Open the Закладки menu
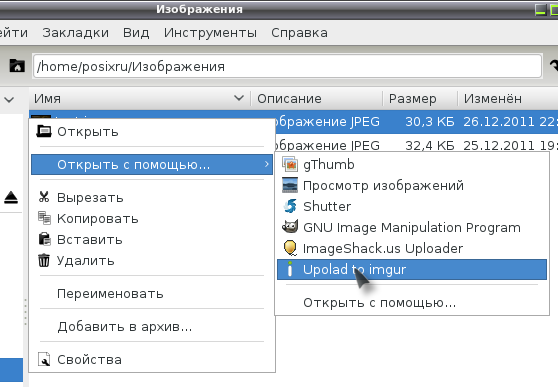The height and width of the screenshot is (387, 558). pyautogui.click(x=75, y=33)
